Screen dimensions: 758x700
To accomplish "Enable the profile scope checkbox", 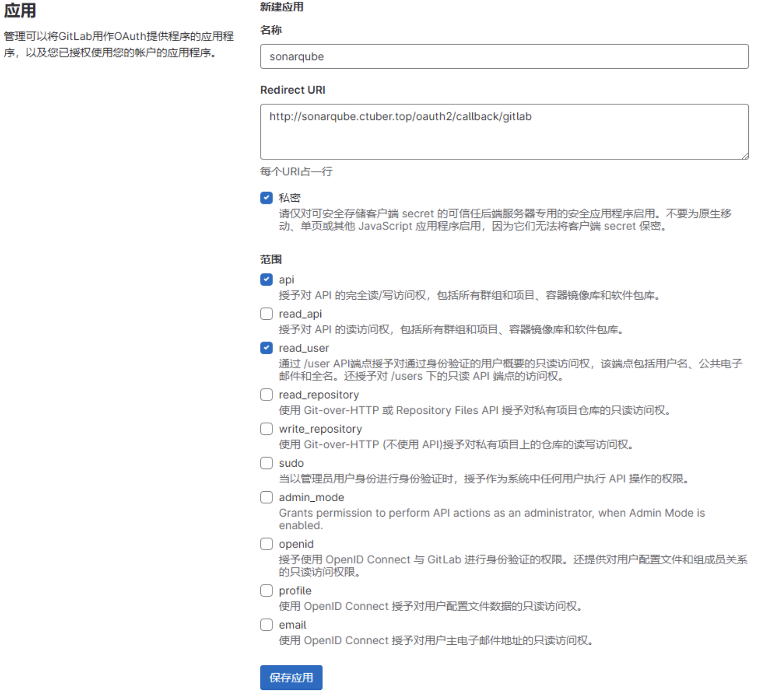I will 267,590.
